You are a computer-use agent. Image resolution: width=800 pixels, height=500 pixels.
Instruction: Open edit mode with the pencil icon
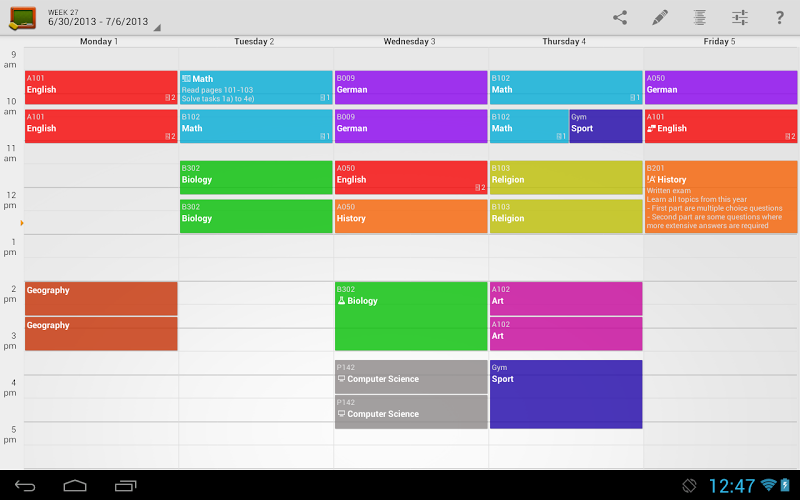660,18
